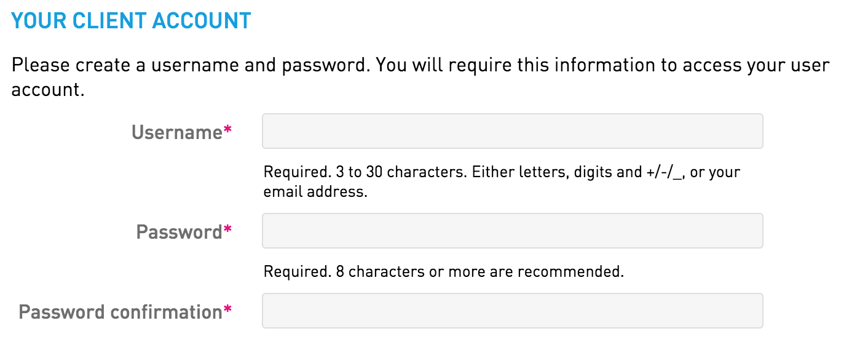
Task: Click the Username field label
Action: pyautogui.click(x=176, y=132)
